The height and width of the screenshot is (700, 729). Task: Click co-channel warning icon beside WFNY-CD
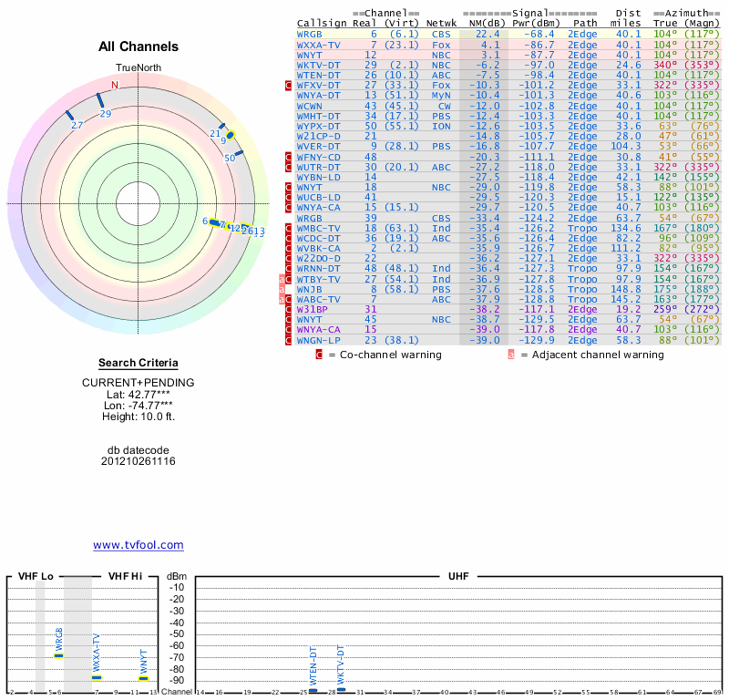[x=288, y=157]
